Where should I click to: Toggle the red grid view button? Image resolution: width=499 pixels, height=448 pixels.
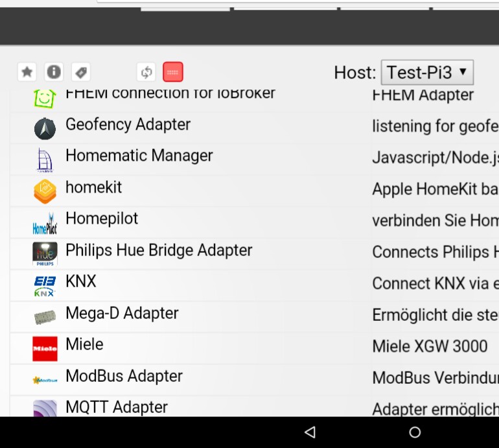point(173,72)
